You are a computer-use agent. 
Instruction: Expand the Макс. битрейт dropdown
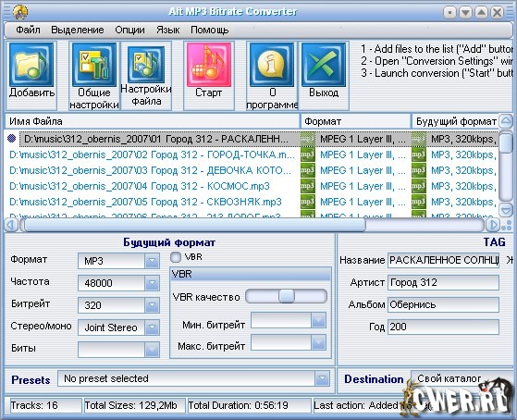tap(318, 342)
